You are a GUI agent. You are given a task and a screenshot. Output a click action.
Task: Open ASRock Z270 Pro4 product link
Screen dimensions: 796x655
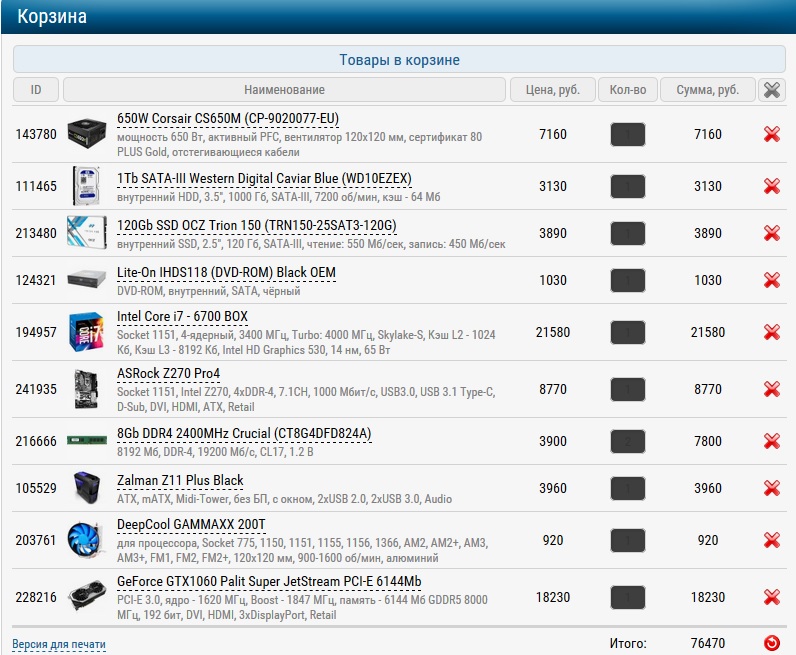click(169, 374)
